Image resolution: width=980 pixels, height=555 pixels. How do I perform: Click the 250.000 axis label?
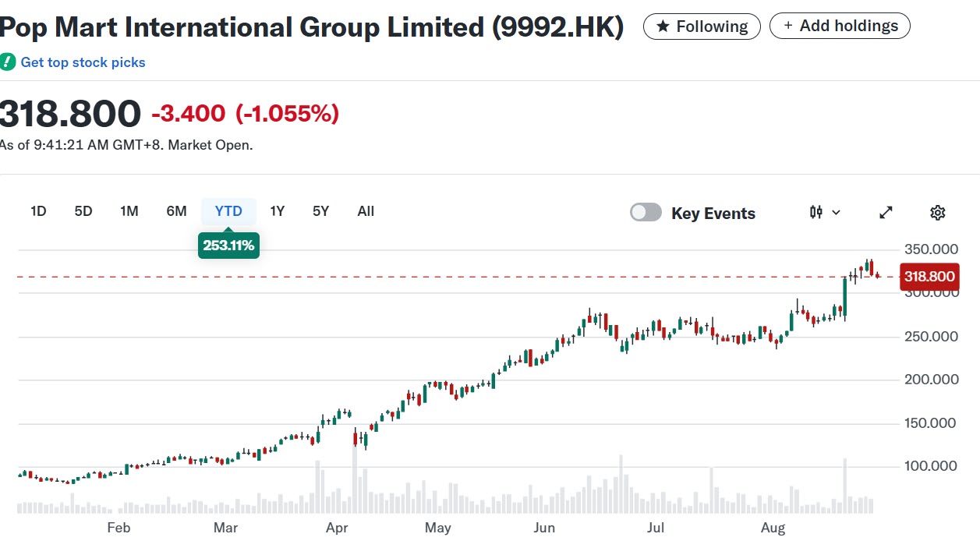pos(932,337)
